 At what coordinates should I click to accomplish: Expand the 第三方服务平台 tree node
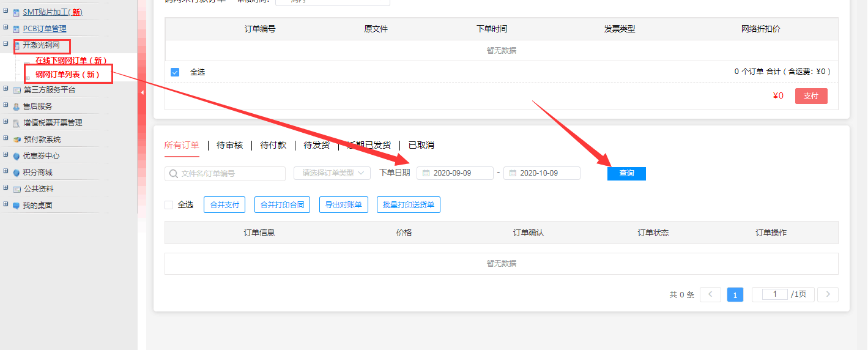[6, 89]
